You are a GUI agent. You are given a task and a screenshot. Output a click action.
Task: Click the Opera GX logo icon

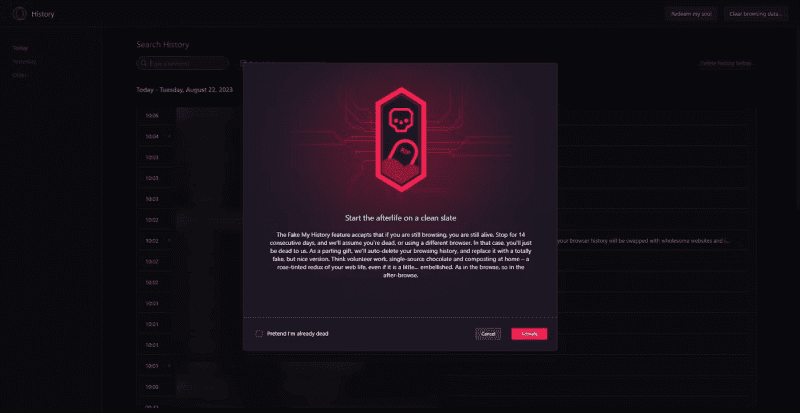click(19, 14)
